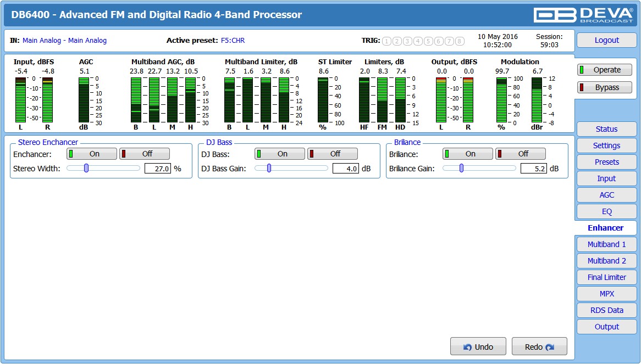
Task: Click the Modulation percent meter
Action: coord(501,100)
